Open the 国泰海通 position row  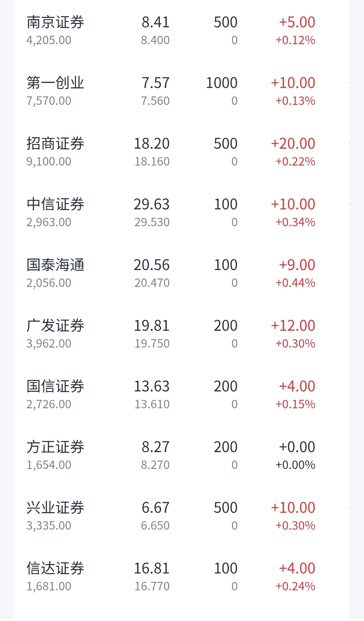182,273
